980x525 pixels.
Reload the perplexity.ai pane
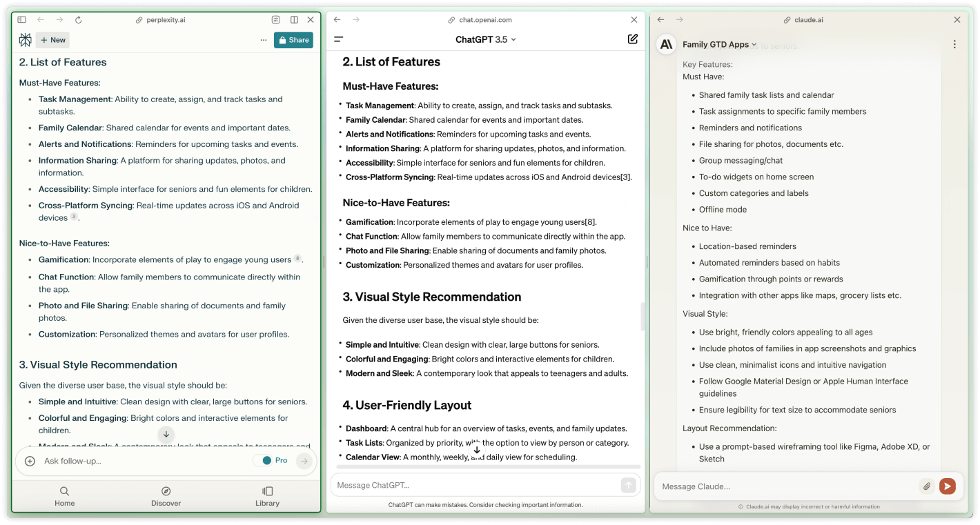pos(78,20)
